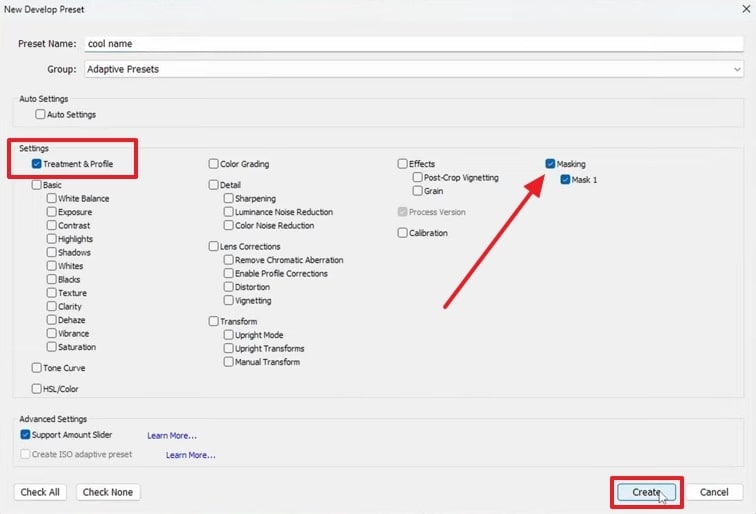This screenshot has width=756, height=514.
Task: Enable the Color Grading checkbox
Action: pyautogui.click(x=214, y=164)
